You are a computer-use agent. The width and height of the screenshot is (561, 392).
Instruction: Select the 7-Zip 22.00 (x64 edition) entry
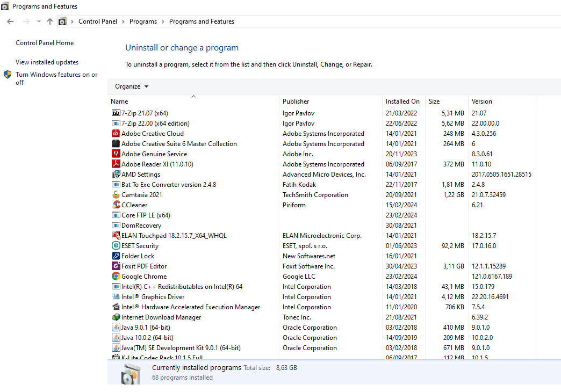coord(322,124)
